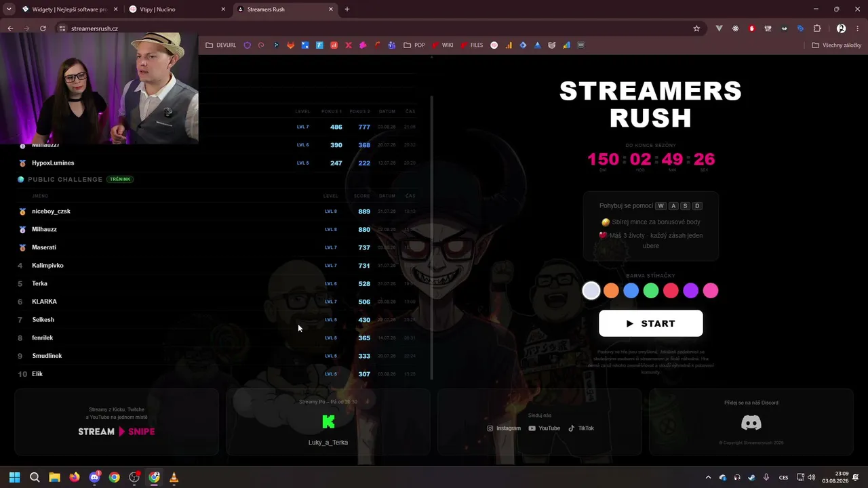Open the taskbar volume control

(812, 477)
